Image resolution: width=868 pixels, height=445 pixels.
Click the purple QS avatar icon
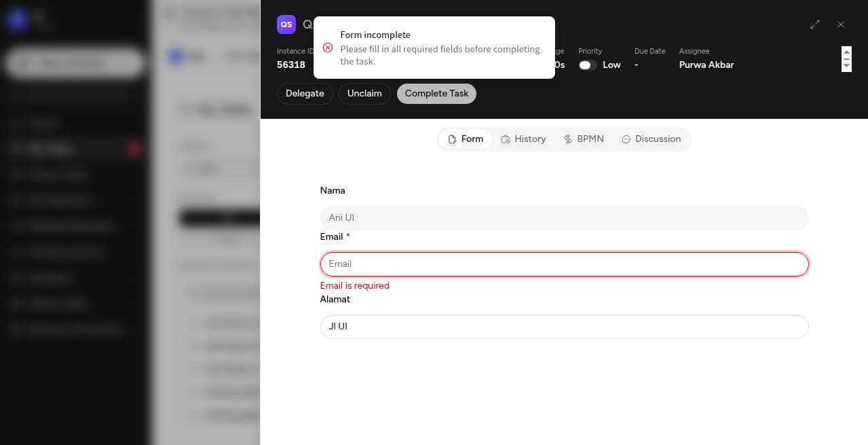tap(286, 24)
